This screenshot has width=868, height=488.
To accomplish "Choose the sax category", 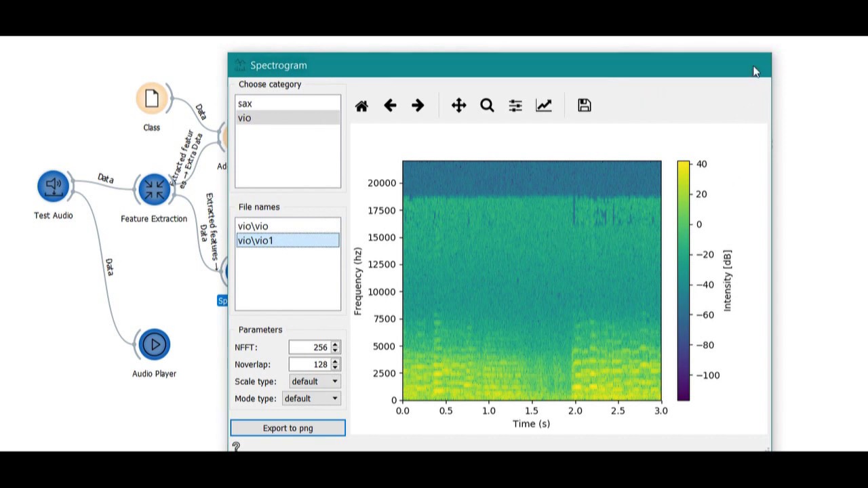I will [x=288, y=104].
